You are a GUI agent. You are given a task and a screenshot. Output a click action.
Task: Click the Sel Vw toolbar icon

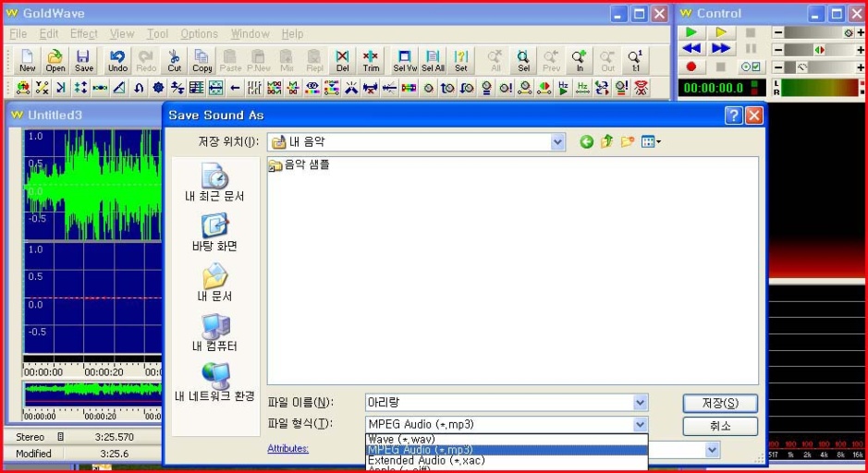click(405, 60)
